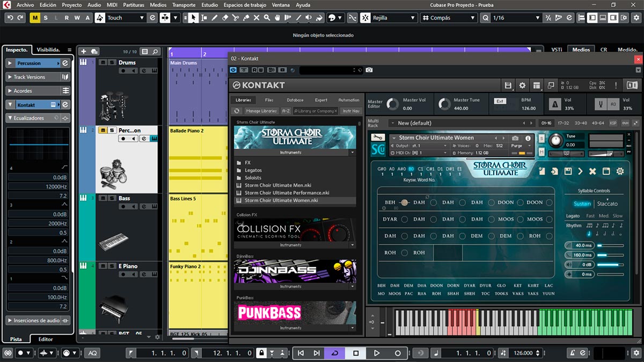Search tracks with magnifier icon

click(x=156, y=51)
